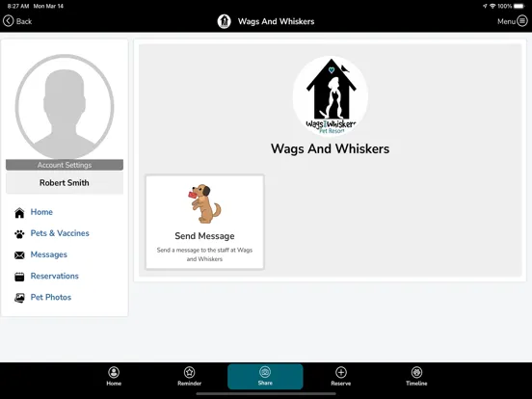The image size is (532, 399).
Task: Open Account Settings
Action: pyautogui.click(x=65, y=165)
